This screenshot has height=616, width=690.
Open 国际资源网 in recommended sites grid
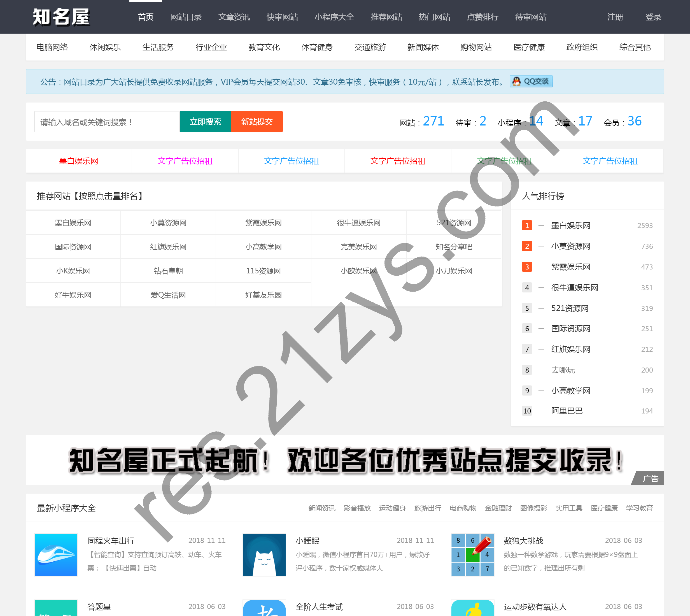pyautogui.click(x=73, y=247)
